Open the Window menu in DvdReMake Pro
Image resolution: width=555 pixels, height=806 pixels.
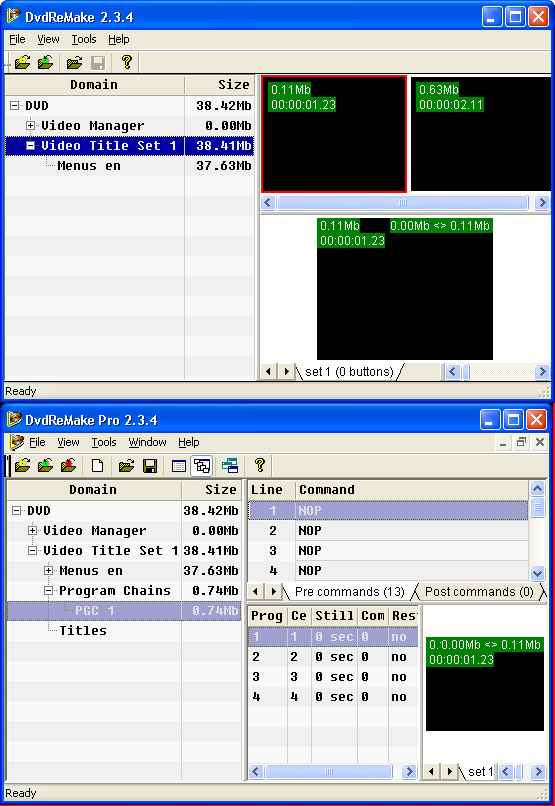(147, 442)
